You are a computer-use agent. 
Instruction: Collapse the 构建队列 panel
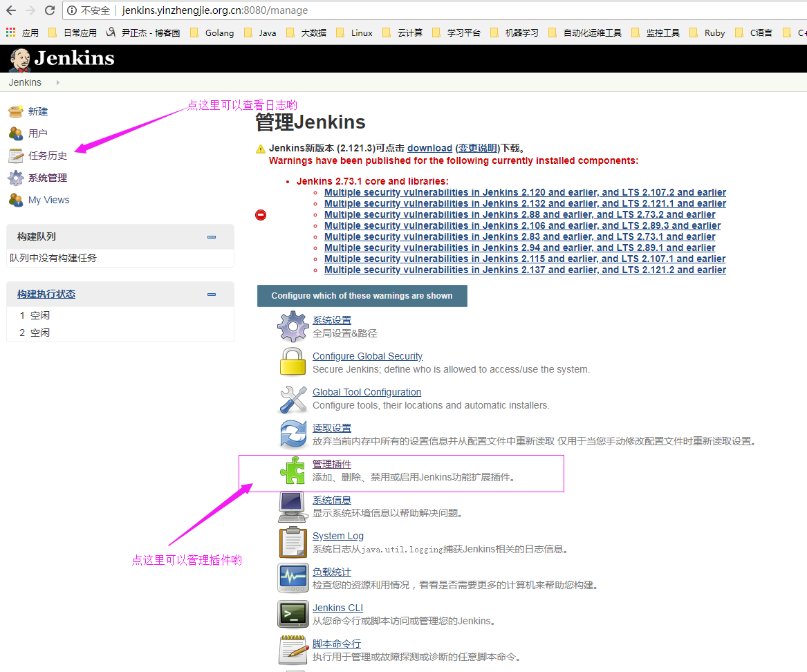pyautogui.click(x=212, y=237)
